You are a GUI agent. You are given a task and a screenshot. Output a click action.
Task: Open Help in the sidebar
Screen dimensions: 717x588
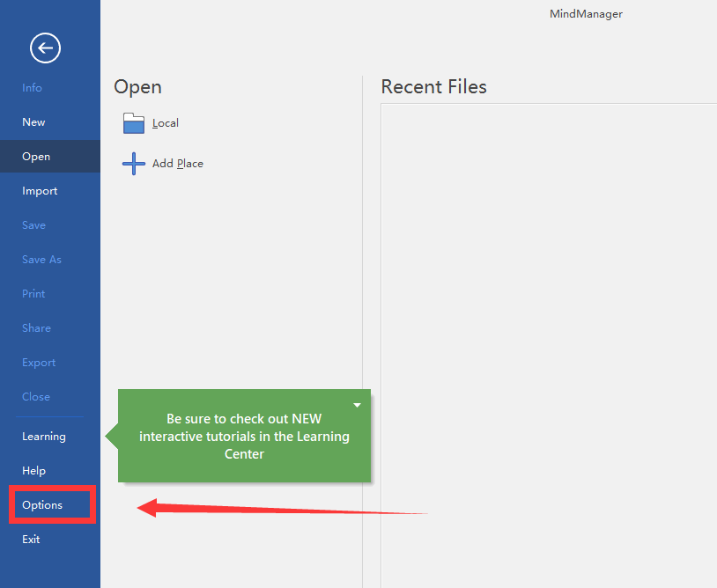(x=33, y=471)
